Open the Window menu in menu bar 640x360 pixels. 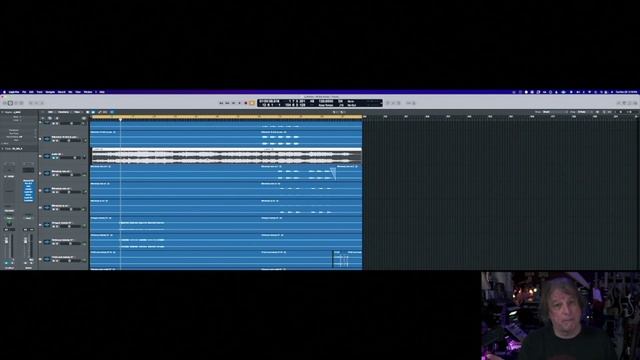(x=88, y=92)
